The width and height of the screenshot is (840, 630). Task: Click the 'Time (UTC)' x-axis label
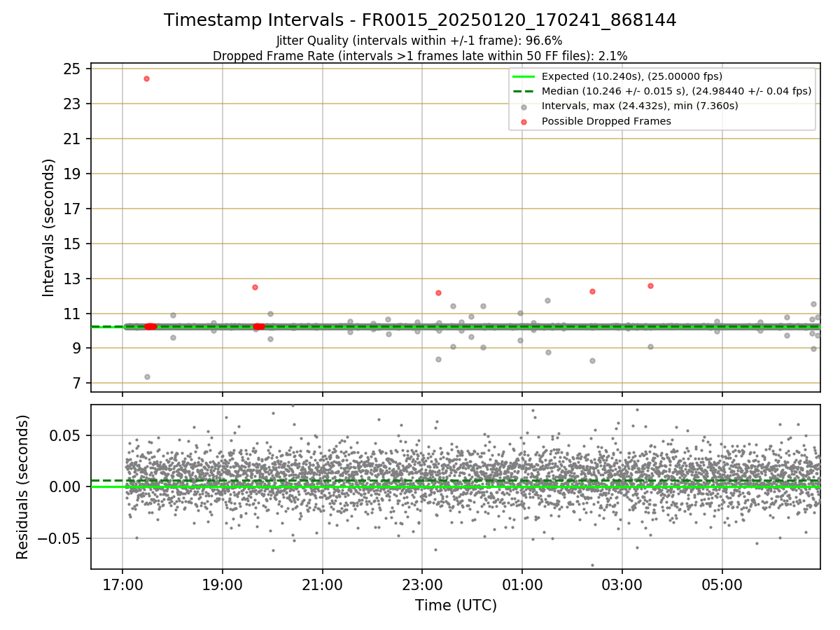(x=456, y=605)
